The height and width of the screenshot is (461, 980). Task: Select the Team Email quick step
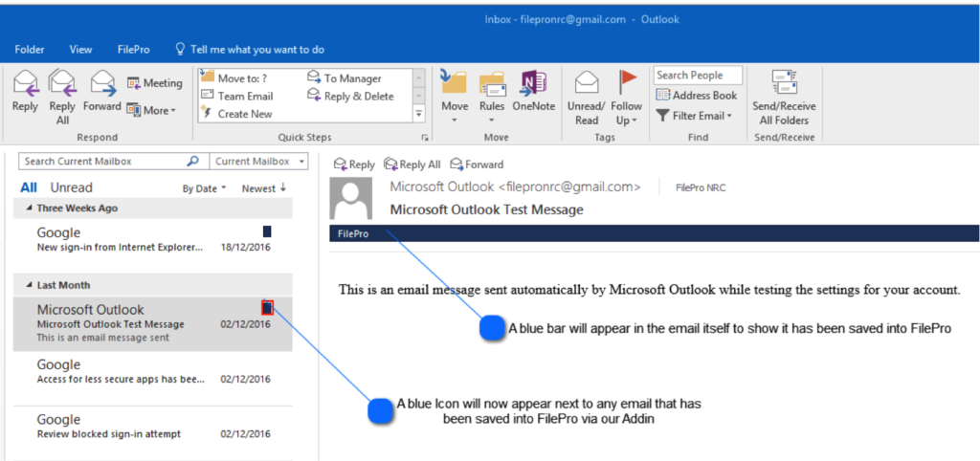pyautogui.click(x=237, y=97)
